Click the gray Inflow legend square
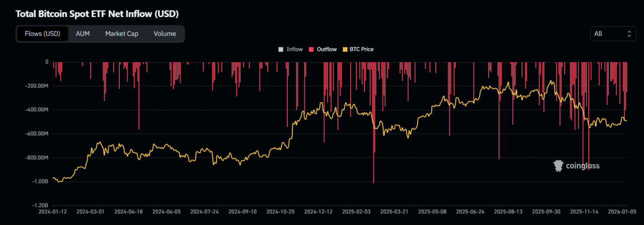 [x=281, y=49]
